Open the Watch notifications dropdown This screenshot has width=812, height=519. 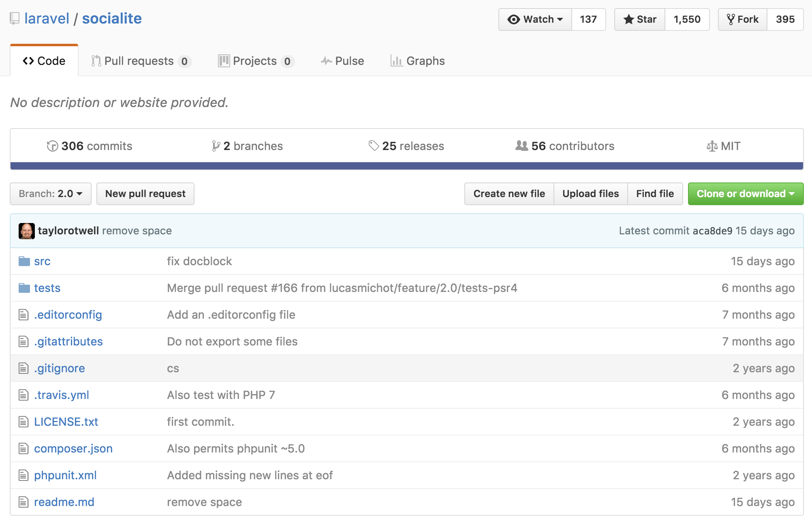(x=535, y=19)
